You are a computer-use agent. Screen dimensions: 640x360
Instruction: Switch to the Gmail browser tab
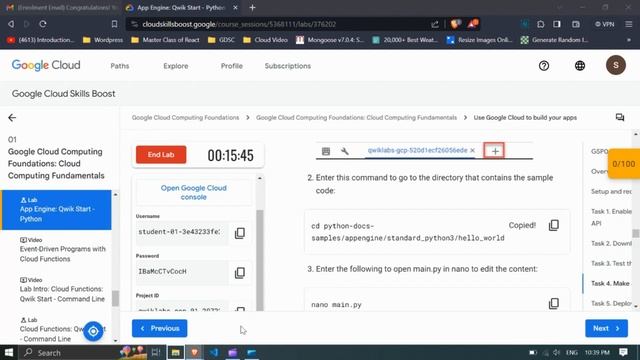click(x=61, y=7)
